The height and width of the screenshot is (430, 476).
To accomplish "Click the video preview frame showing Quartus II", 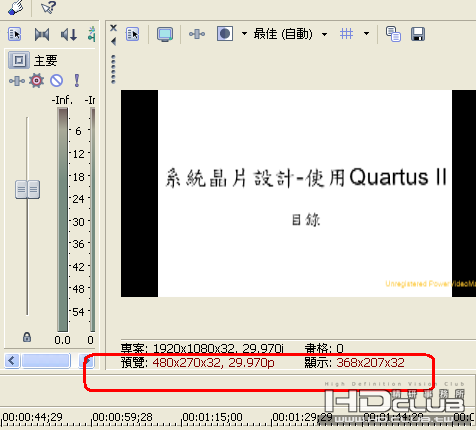I will [298, 193].
